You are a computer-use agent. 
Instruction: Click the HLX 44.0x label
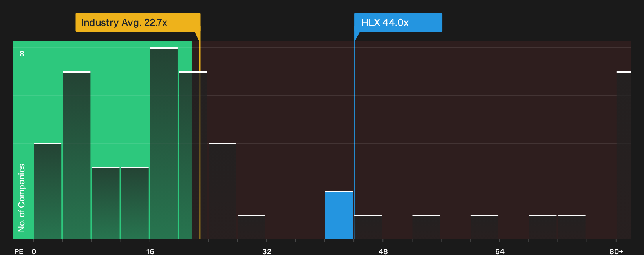(398, 22)
